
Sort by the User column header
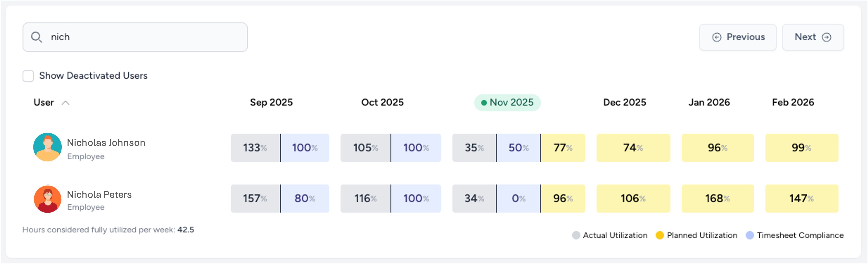[44, 103]
